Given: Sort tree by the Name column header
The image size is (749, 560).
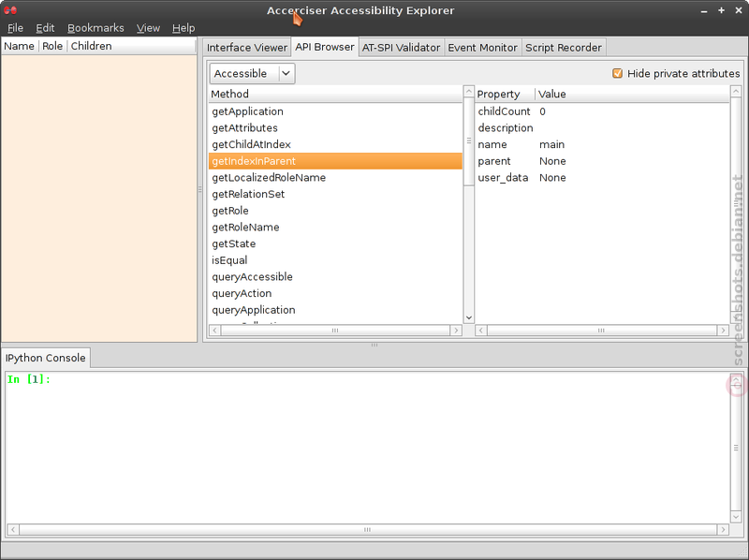Looking at the screenshot, I should [x=19, y=46].
